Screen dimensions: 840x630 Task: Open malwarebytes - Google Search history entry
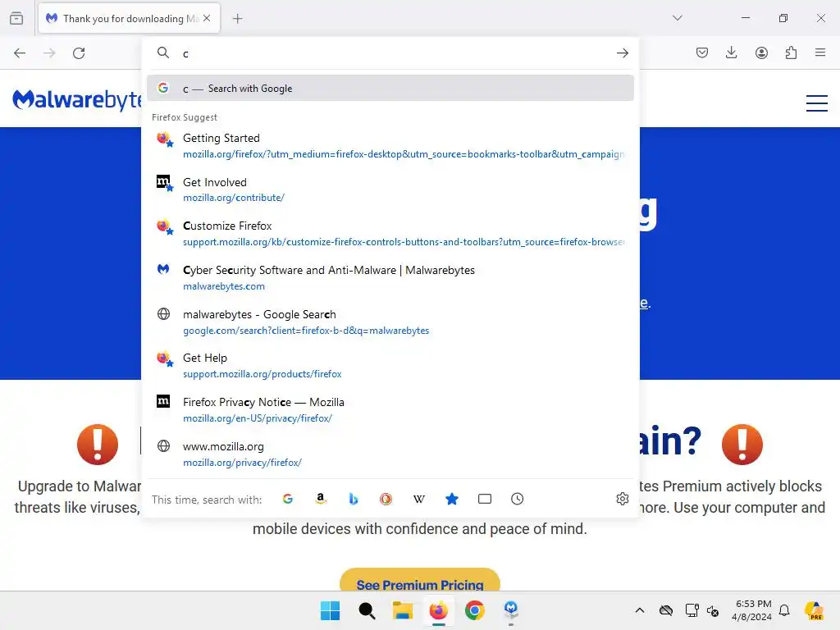tap(390, 322)
